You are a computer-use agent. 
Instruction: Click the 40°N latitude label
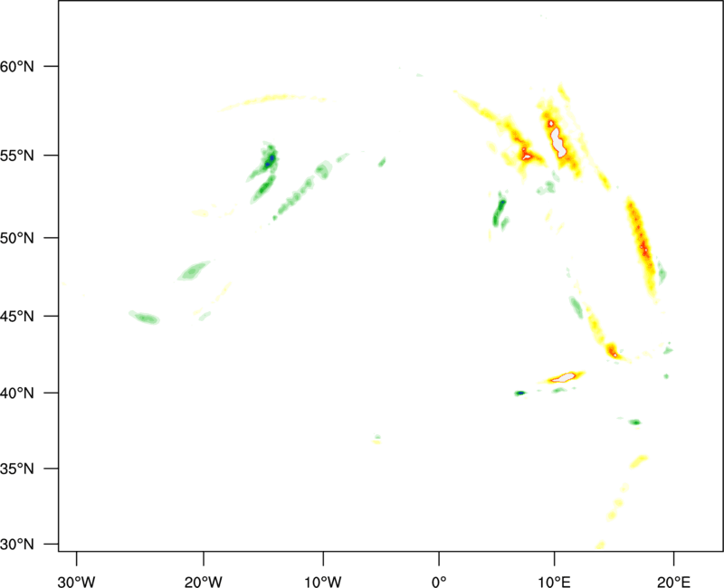[17, 394]
